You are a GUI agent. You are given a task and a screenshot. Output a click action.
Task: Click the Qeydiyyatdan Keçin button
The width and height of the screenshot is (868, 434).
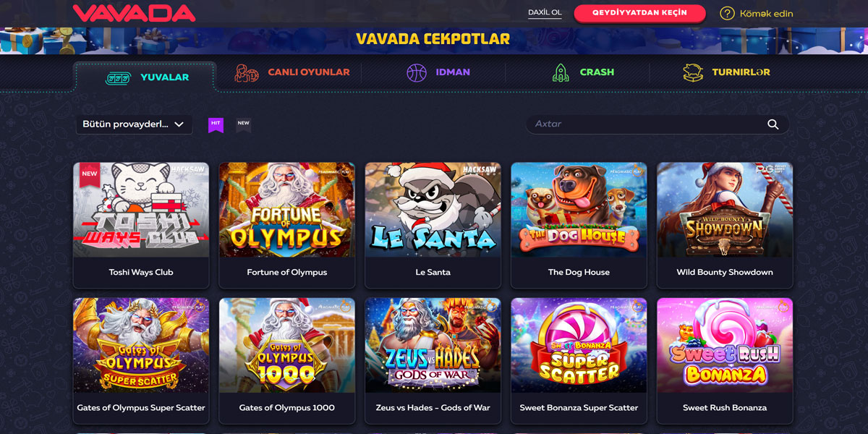pyautogui.click(x=639, y=13)
